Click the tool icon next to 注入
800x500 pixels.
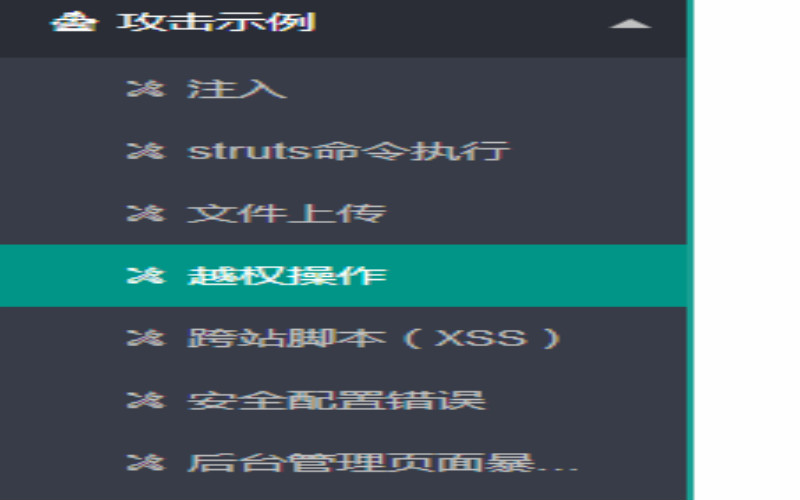tap(146, 89)
